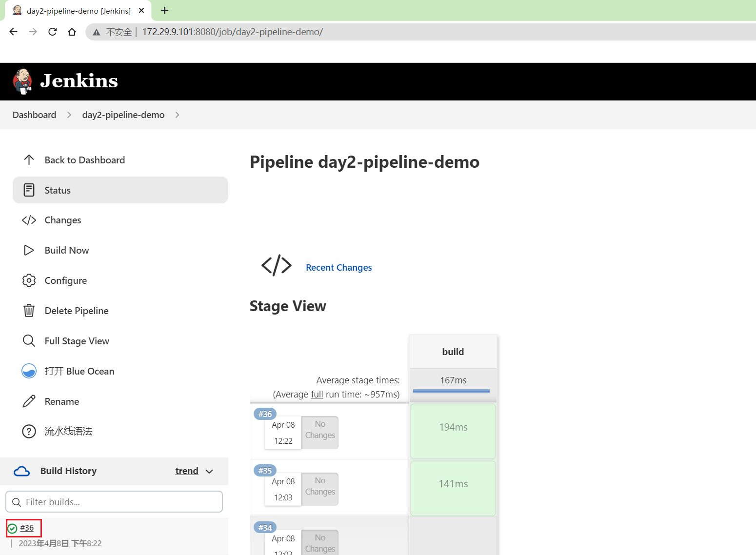Click the Changes code-bracket icon in sidebar

tap(29, 220)
